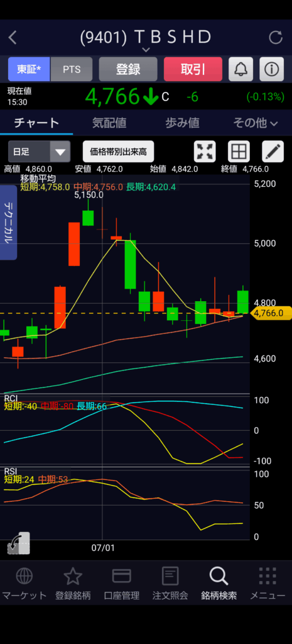Open 日足 timeframe dropdown
Screen dimensions: 292x644
tap(40, 152)
